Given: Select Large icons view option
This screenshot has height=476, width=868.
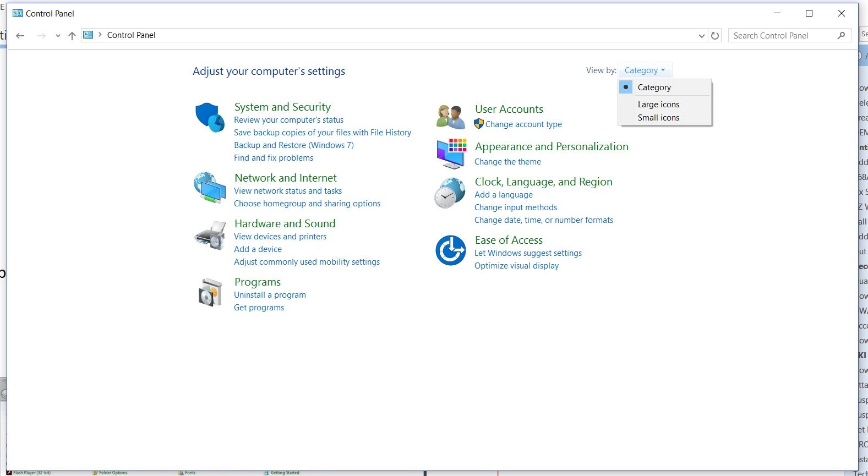Looking at the screenshot, I should point(665,105).
